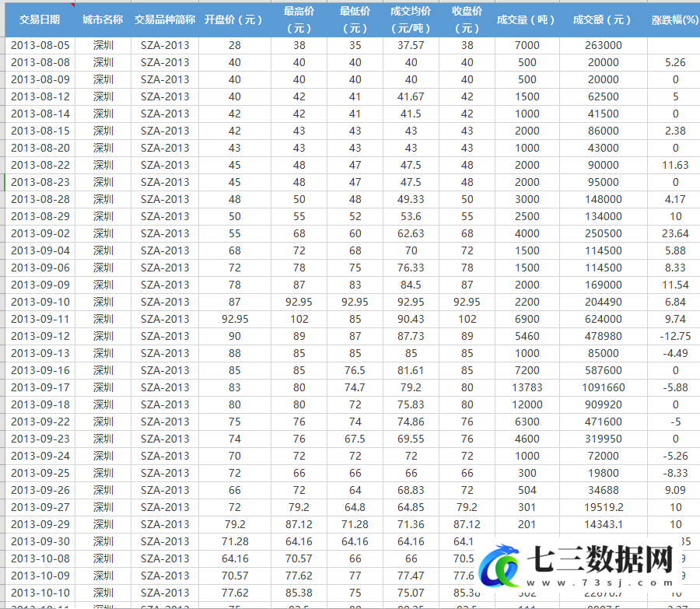Click the date cell 2013-09-30
The image size is (700, 609).
tap(40, 541)
